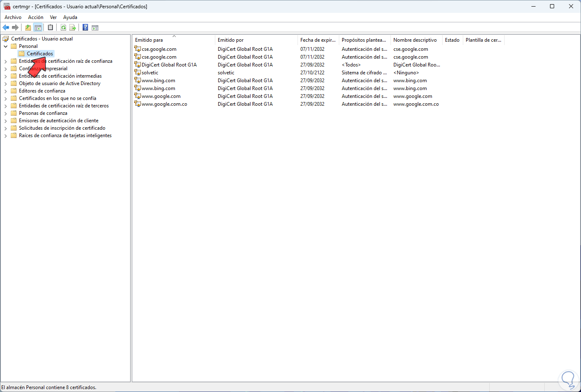The width and height of the screenshot is (581, 392).
Task: Click the Personal folder icon
Action: (x=14, y=46)
